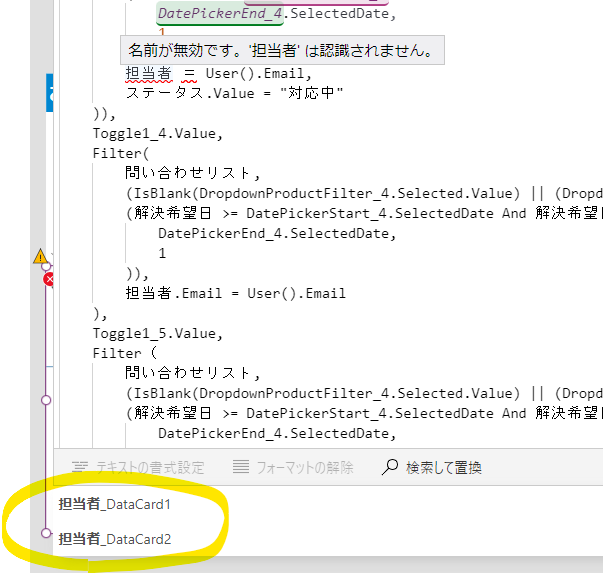The image size is (603, 574).
Task: Click the Find and Replace magnifier icon
Action: [390, 467]
